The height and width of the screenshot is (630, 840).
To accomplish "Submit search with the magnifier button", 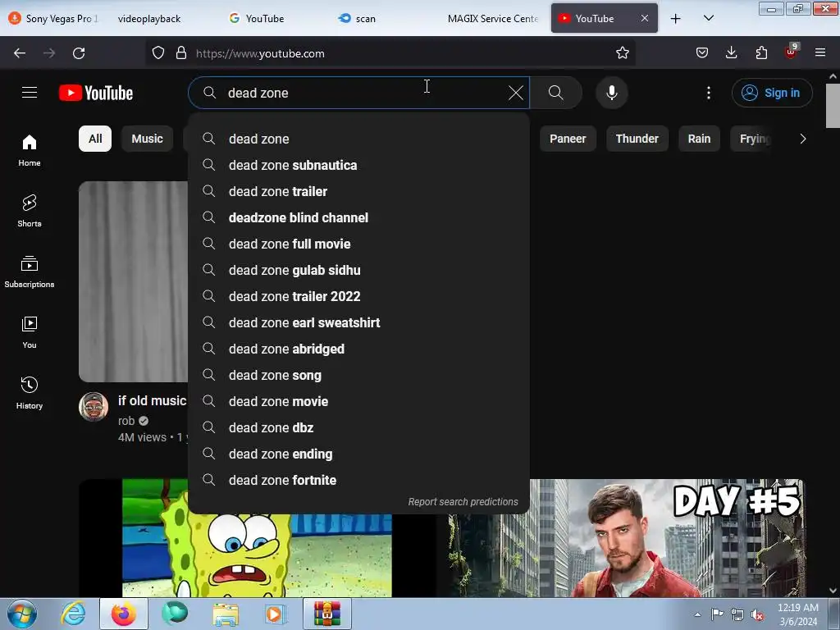I will (556, 93).
